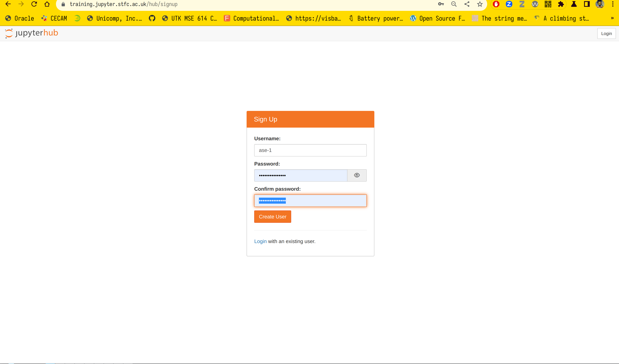Share this page via share icon

click(467, 4)
